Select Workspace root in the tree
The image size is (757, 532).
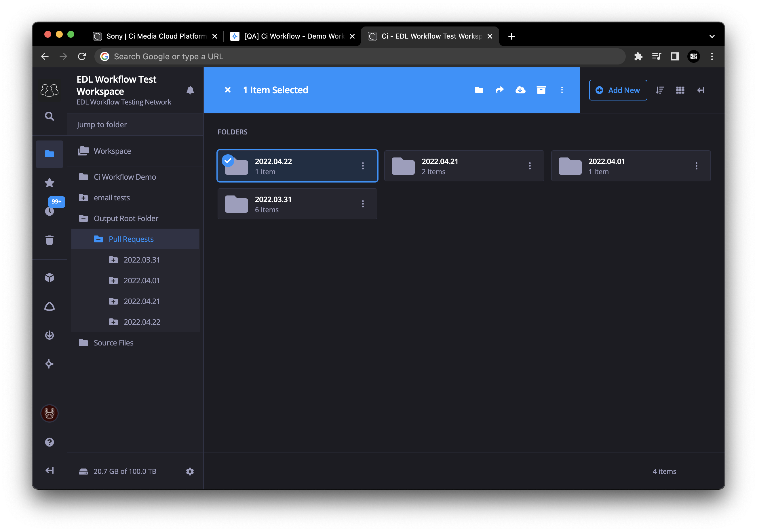pos(135,151)
